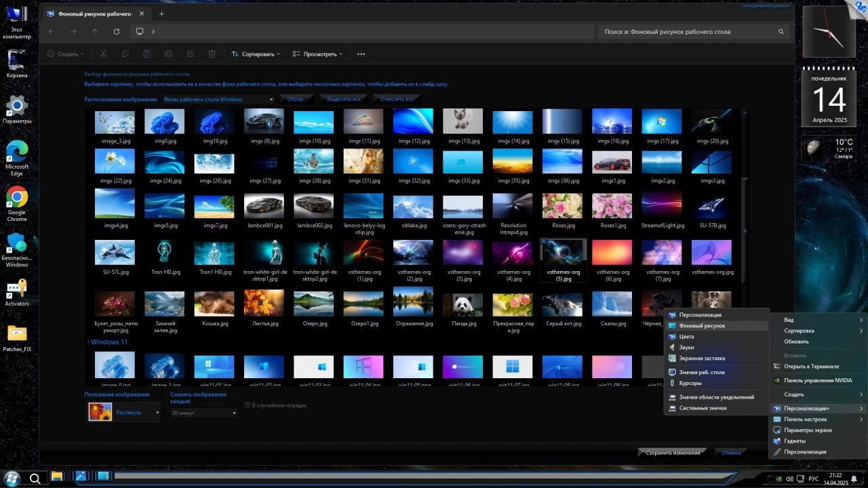Viewport: 868px width, 488px height.
Task: Click the Cut scissors icon in toolbar
Action: point(104,54)
